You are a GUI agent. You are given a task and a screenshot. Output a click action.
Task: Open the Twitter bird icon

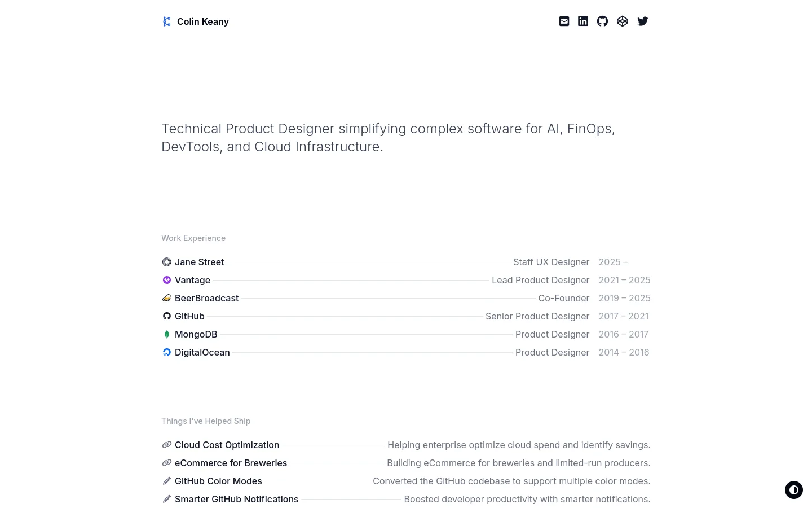click(643, 21)
